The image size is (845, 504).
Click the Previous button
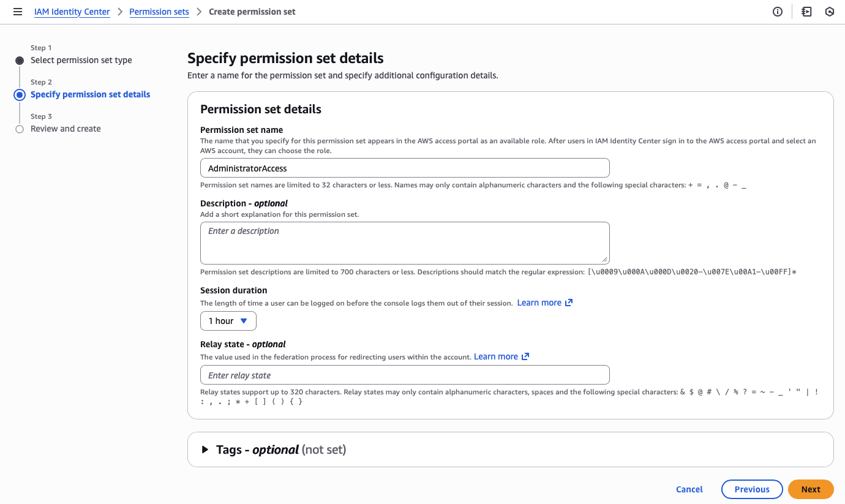coord(752,489)
